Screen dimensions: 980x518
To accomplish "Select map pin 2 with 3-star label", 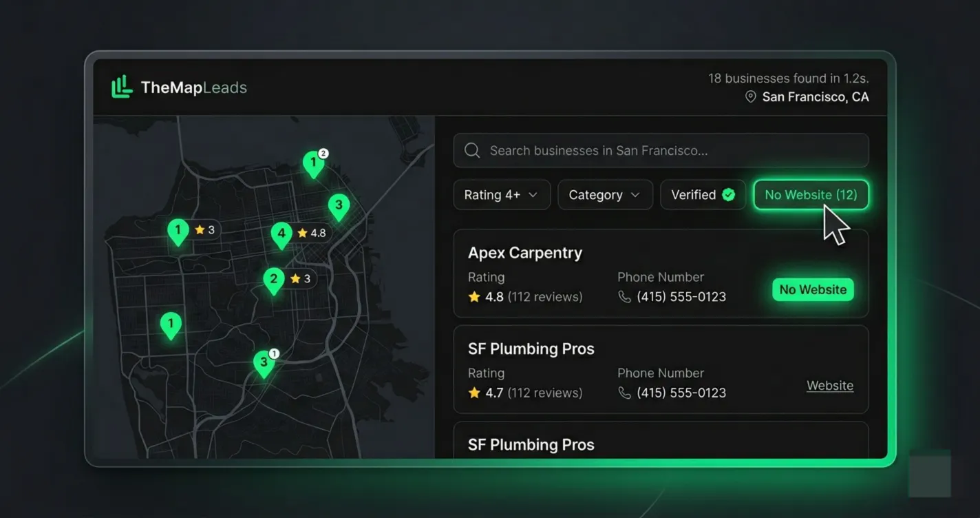I will pos(274,280).
